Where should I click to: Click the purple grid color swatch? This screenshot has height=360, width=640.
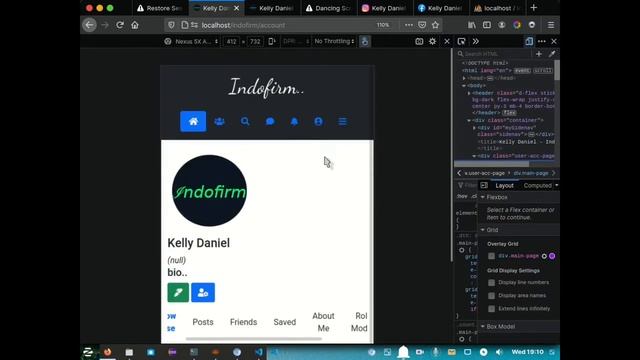click(x=552, y=256)
